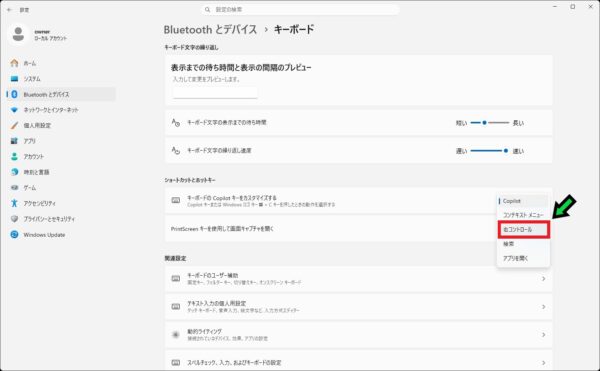Click the Bluetooth icon in the sidebar

coord(14,94)
